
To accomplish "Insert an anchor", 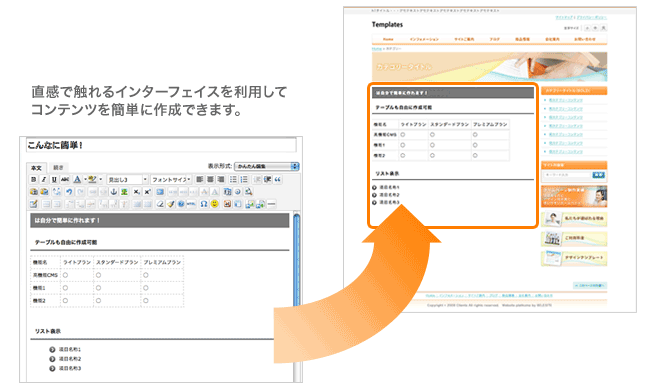I will click(x=113, y=192).
